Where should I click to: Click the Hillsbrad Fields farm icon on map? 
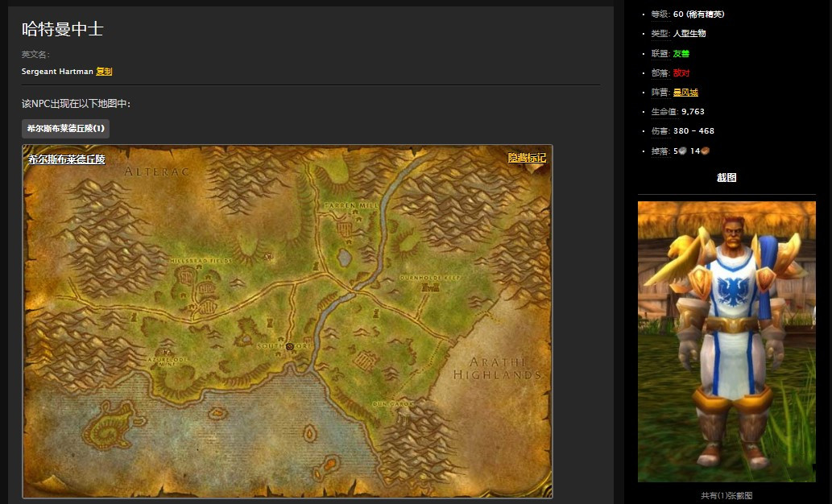pyautogui.click(x=193, y=282)
